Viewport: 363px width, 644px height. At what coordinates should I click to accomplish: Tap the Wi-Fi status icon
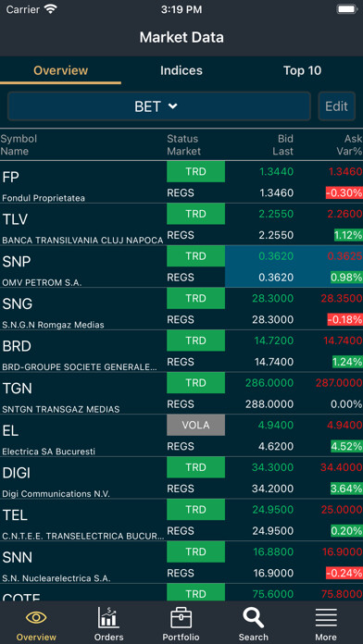51,9
